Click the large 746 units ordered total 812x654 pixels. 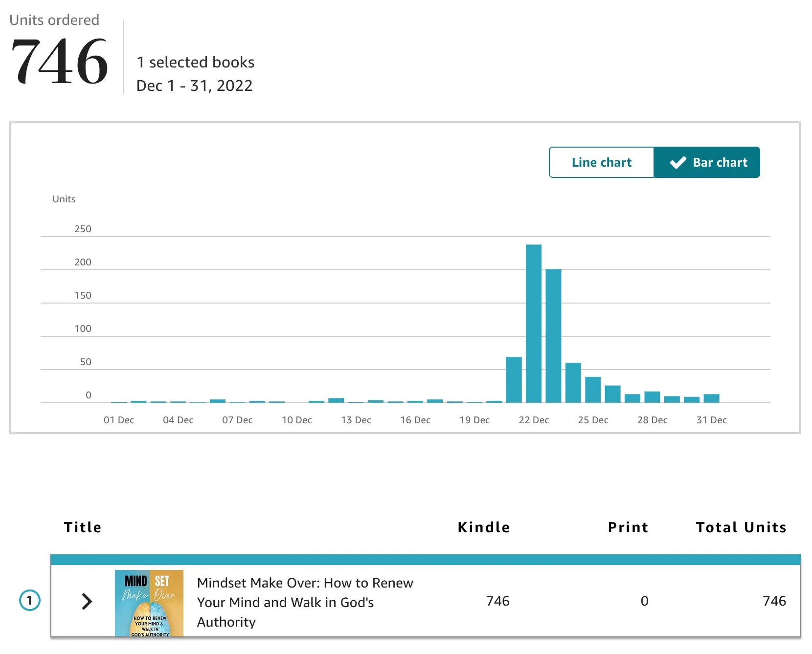[59, 62]
